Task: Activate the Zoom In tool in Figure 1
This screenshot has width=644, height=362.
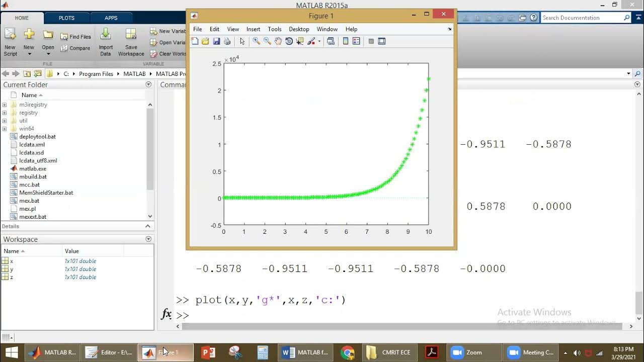Action: [256, 41]
